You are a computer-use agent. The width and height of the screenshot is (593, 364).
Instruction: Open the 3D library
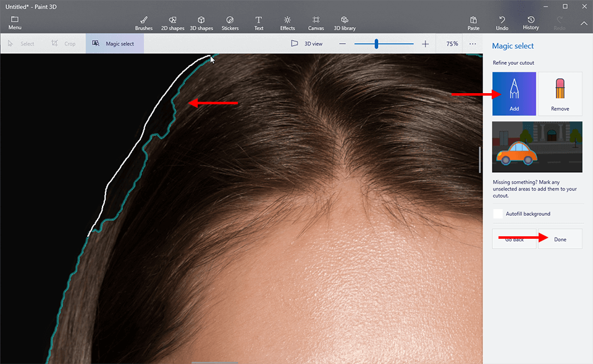(345, 23)
